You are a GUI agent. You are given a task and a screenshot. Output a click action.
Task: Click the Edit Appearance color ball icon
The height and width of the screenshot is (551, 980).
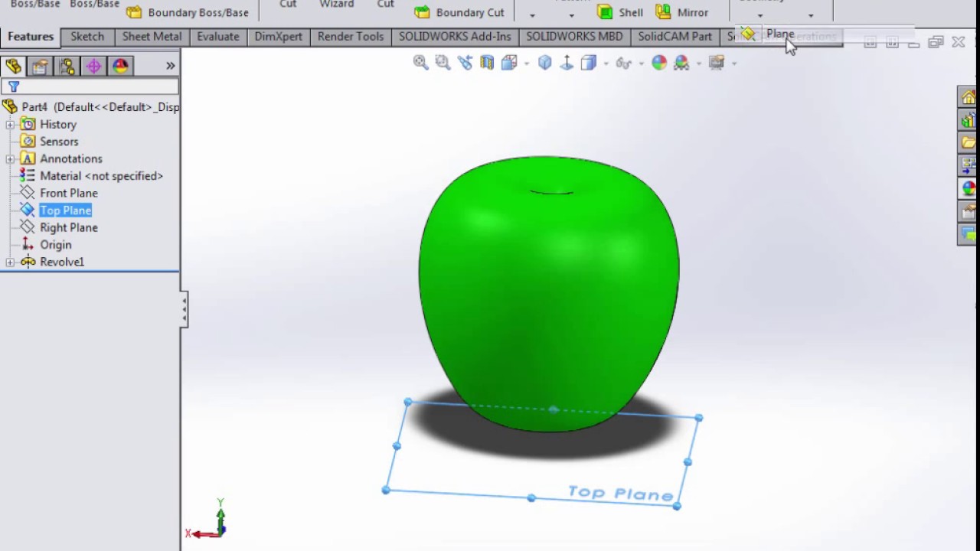tap(659, 63)
